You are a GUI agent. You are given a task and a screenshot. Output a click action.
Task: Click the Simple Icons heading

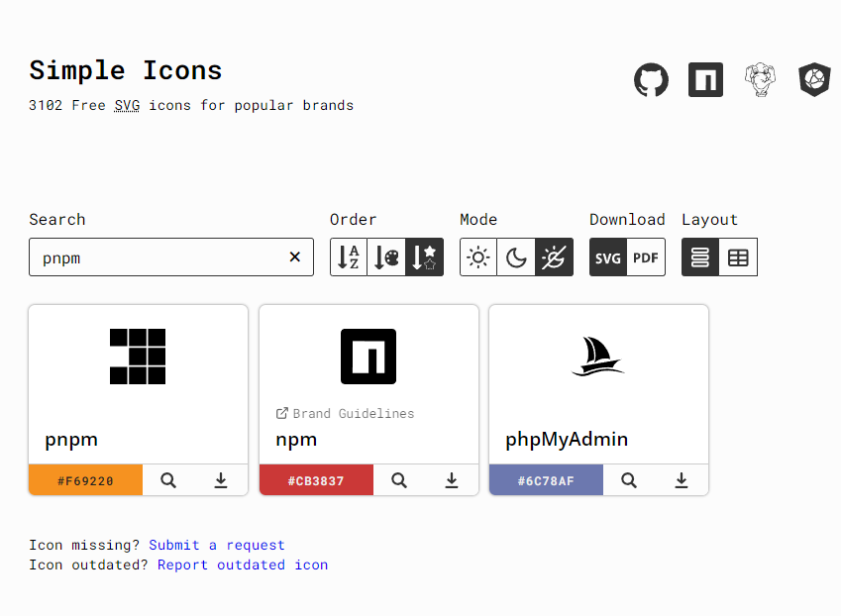click(126, 70)
